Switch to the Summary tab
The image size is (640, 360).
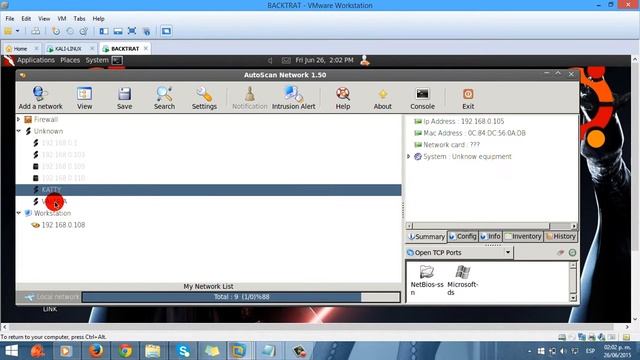point(427,236)
